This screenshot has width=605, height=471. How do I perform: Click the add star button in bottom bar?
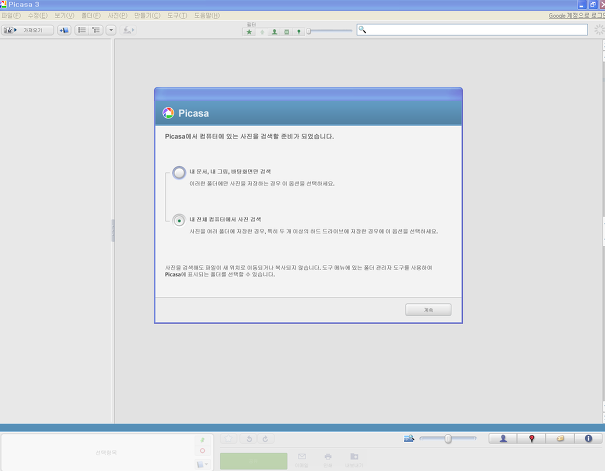point(228,439)
